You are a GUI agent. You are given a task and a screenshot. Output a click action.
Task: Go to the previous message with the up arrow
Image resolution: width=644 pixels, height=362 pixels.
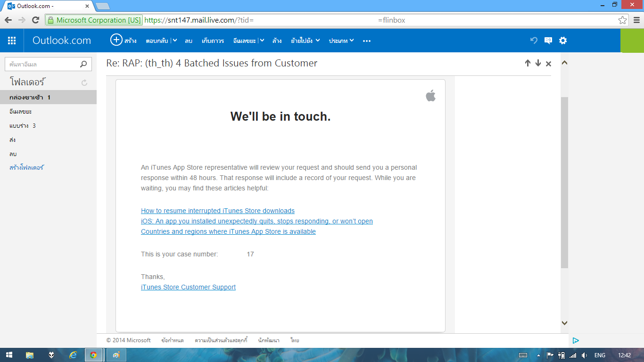pos(528,63)
